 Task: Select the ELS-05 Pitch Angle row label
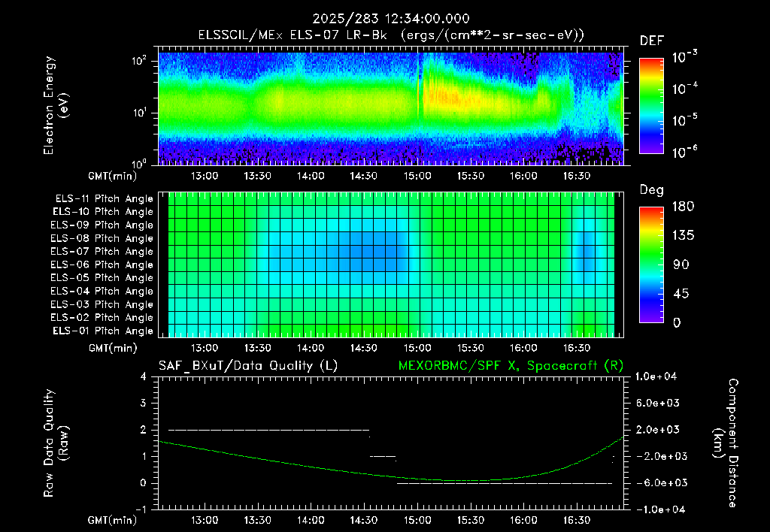point(102,278)
